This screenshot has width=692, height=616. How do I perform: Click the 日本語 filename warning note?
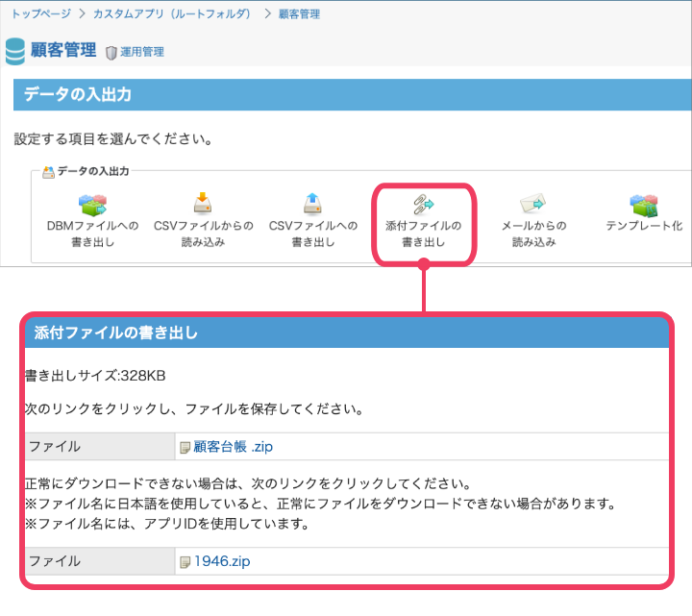click(x=320, y=504)
